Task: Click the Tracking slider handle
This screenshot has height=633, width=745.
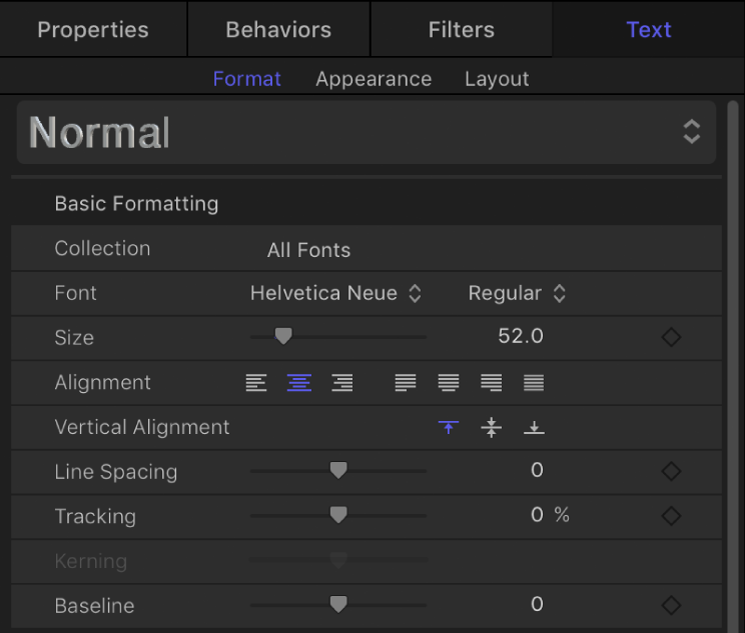Action: (x=338, y=515)
